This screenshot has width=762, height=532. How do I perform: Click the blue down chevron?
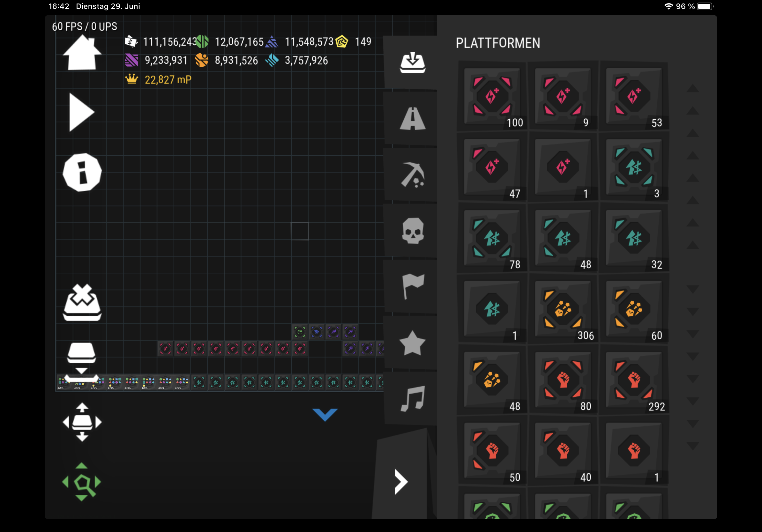tap(325, 415)
